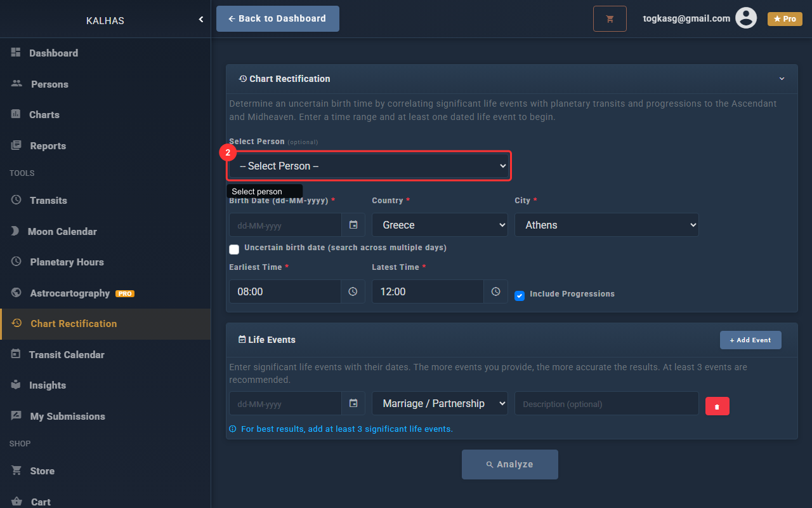
Task: Uncheck Include Progressions checkbox
Action: (x=520, y=295)
